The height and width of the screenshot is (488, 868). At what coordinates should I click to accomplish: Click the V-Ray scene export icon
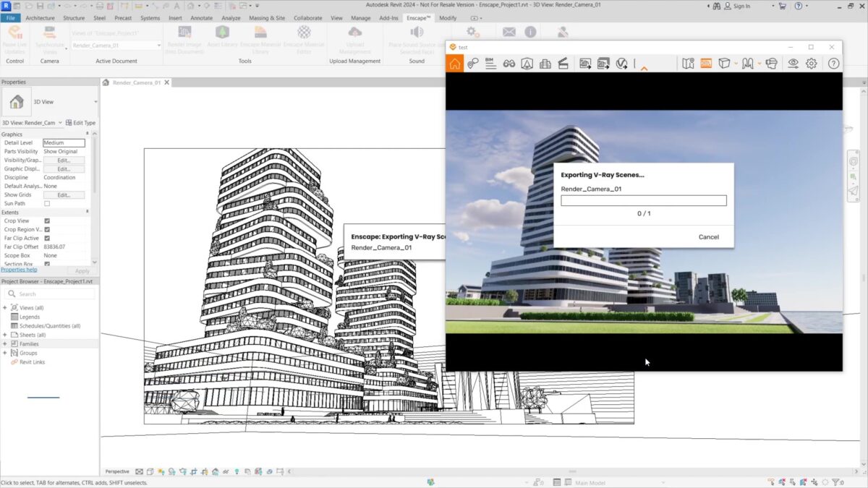click(x=621, y=64)
